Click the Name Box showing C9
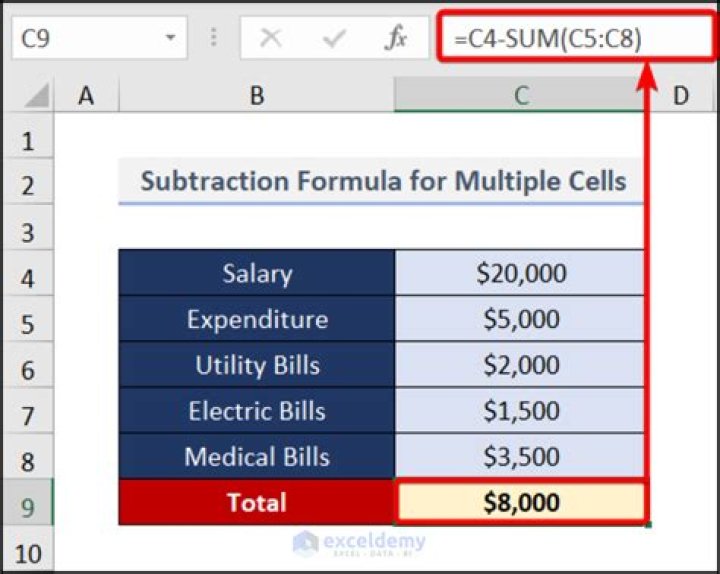720x574 pixels. click(x=99, y=38)
